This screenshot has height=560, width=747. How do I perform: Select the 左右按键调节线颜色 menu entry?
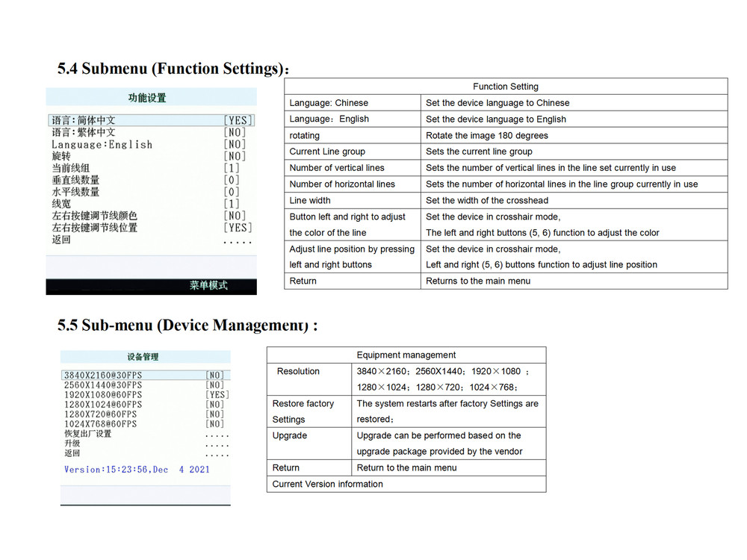tap(94, 216)
